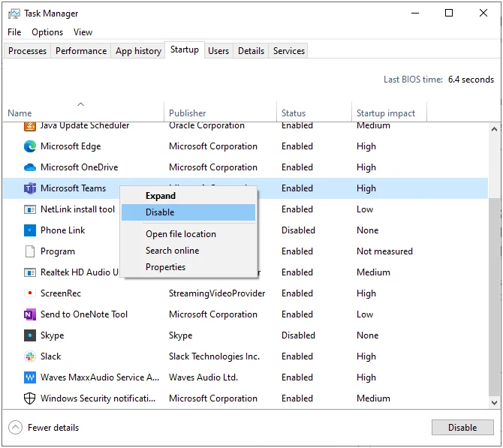Click the blank Program file icon
This screenshot has width=503, height=448.
click(30, 251)
